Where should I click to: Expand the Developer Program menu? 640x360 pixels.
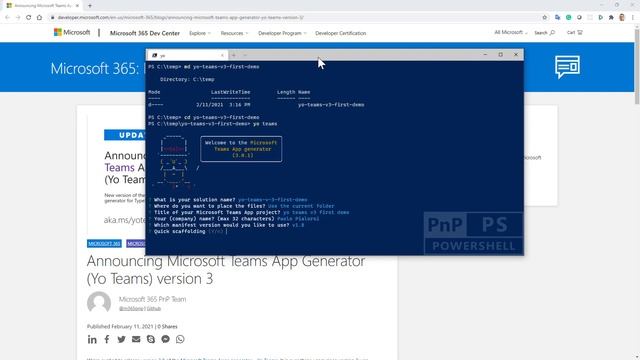point(282,33)
